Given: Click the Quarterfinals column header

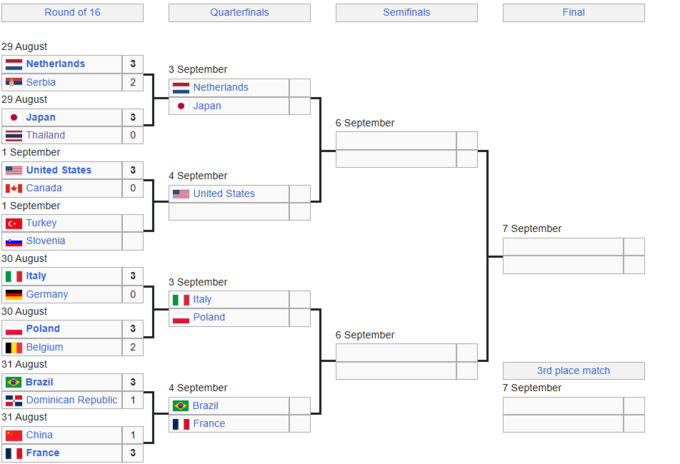Looking at the screenshot, I should coord(239,13).
